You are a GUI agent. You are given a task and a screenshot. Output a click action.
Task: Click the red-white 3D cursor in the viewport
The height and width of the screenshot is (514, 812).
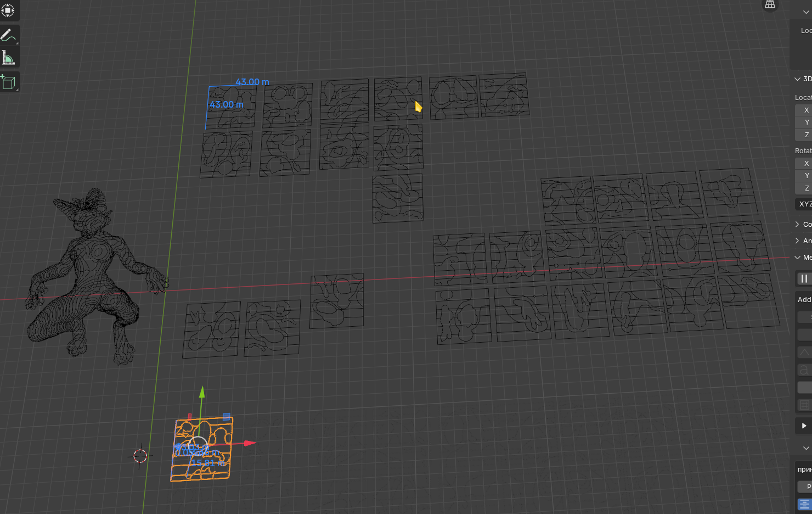pyautogui.click(x=140, y=456)
